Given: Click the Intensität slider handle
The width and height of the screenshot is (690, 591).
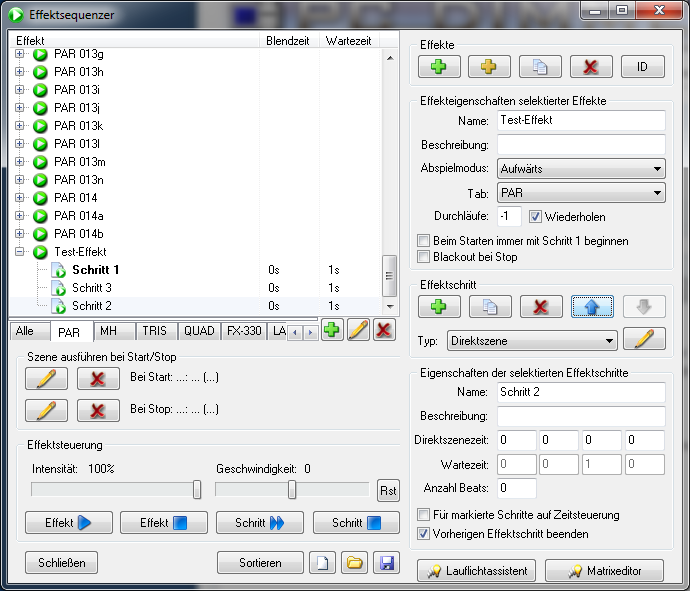Looking at the screenshot, I should pyautogui.click(x=197, y=489).
